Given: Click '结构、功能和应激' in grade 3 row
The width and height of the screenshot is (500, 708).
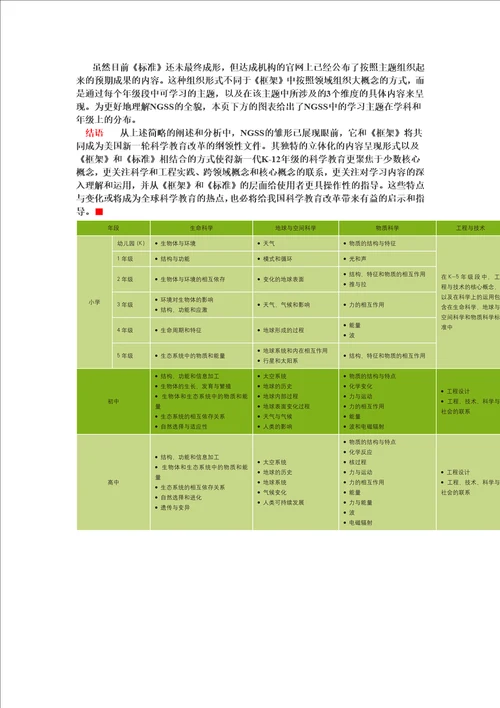Looking at the screenshot, I should [x=184, y=310].
